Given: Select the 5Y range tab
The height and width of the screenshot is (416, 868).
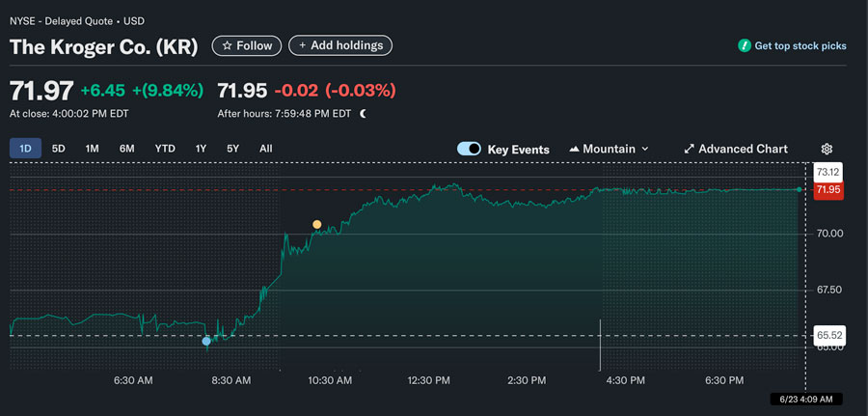Looking at the screenshot, I should click(233, 149).
